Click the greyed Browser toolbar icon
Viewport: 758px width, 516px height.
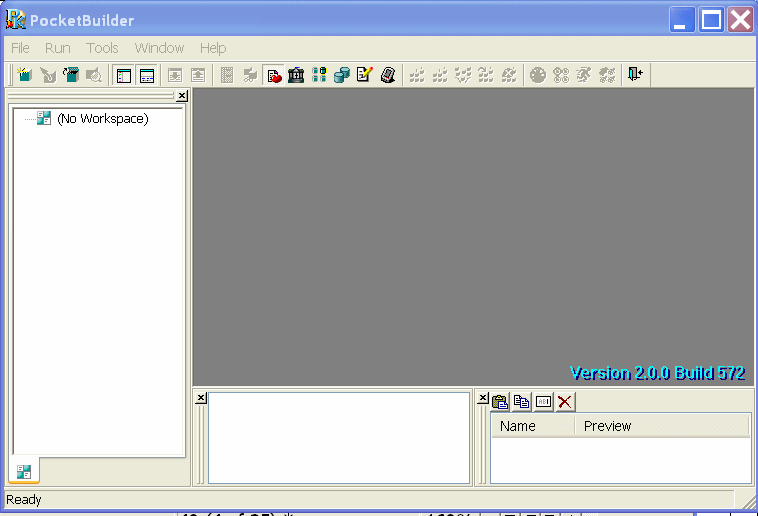click(250, 75)
